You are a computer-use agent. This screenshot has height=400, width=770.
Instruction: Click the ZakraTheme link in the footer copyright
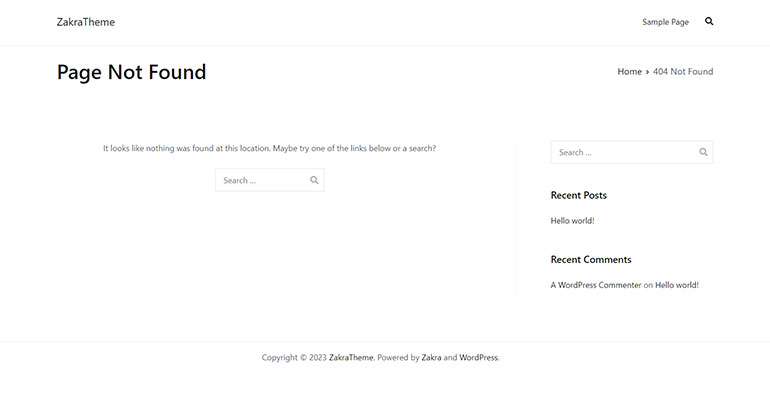coord(351,358)
